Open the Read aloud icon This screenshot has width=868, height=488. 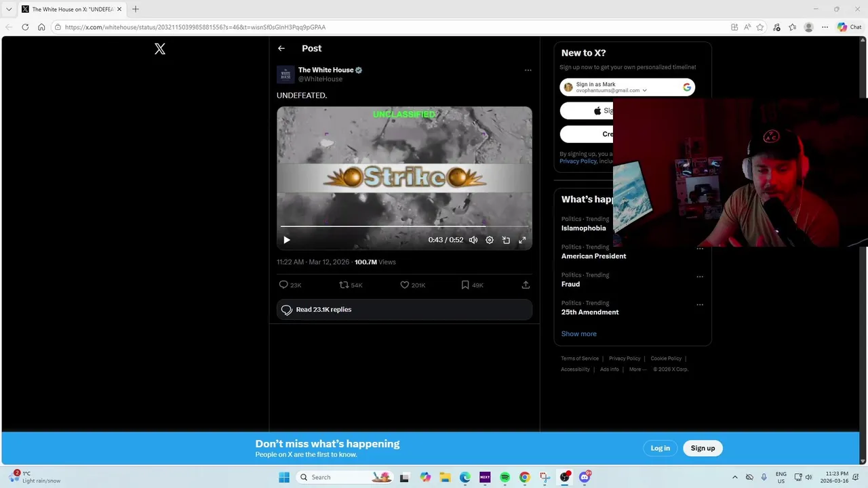coord(747,27)
